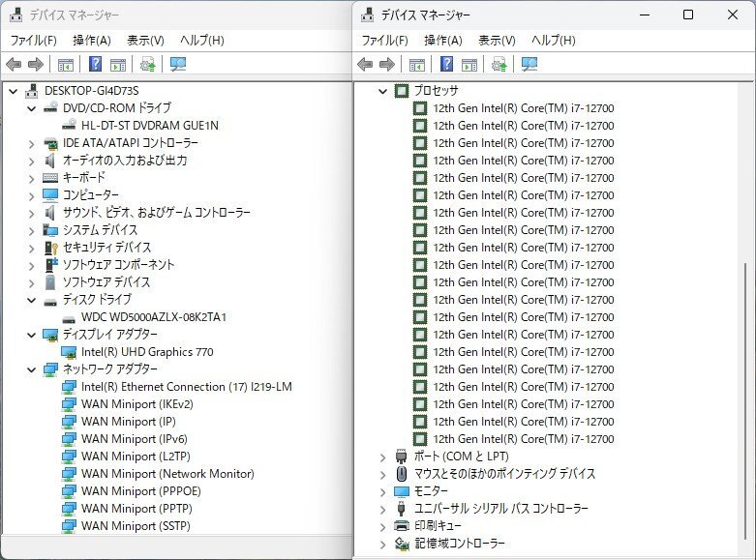The height and width of the screenshot is (560, 756).
Task: Expand the システム デバイス node
Action: point(32,231)
